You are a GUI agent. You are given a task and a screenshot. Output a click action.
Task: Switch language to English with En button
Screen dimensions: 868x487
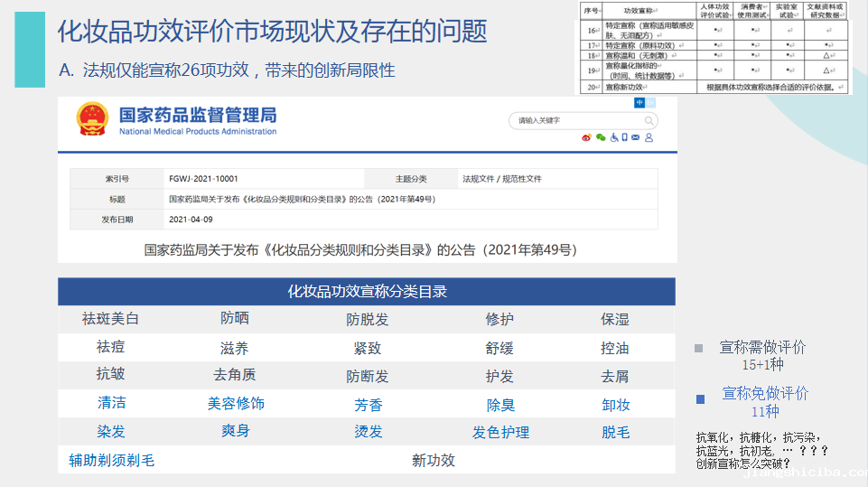[650, 102]
